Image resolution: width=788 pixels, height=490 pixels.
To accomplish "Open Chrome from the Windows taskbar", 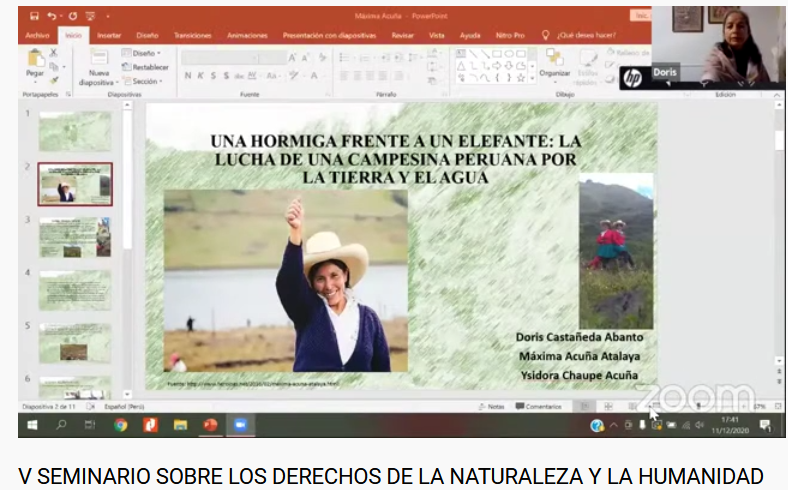I will [121, 425].
